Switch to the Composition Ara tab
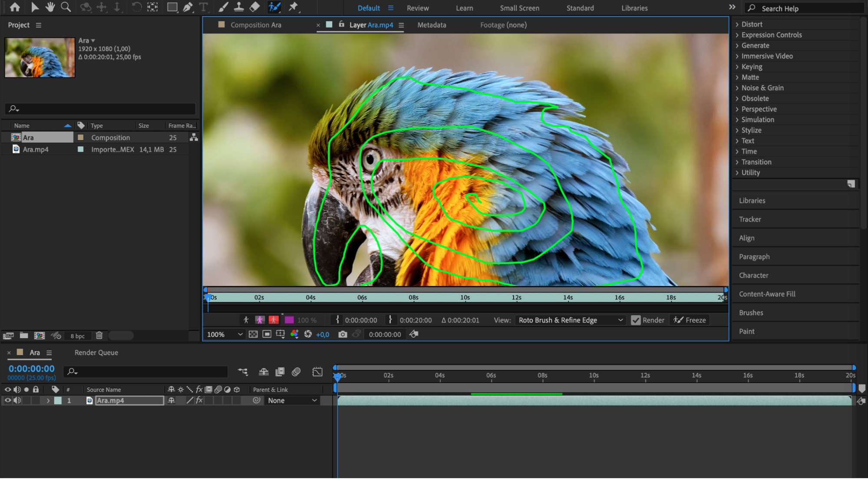The image size is (868, 479). 256,25
